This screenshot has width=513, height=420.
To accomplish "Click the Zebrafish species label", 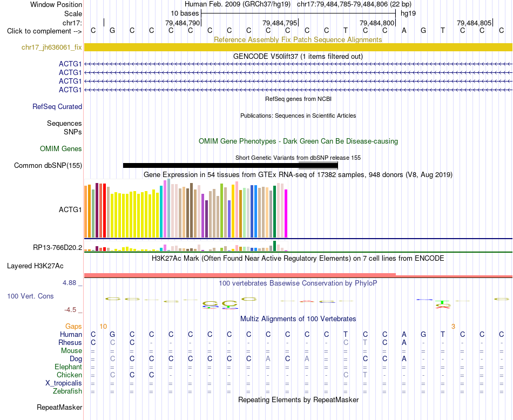I will click(67, 391).
